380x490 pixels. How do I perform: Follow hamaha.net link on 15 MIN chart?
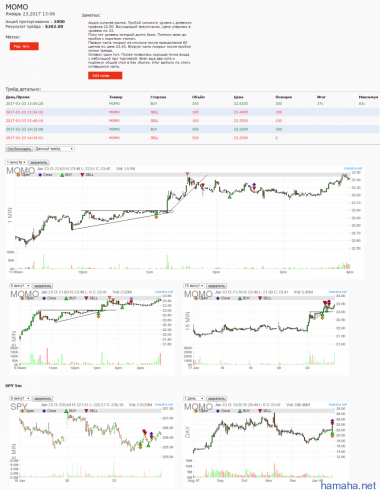(338, 292)
